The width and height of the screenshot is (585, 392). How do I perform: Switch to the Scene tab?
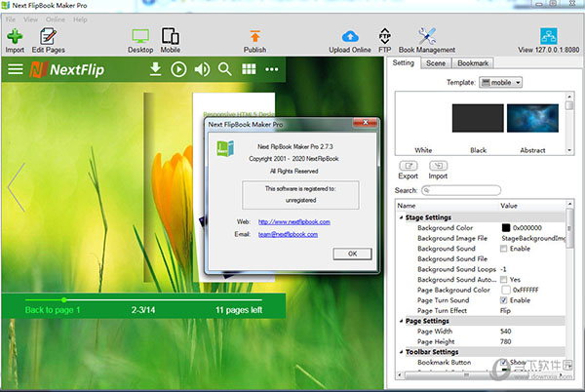pos(436,63)
